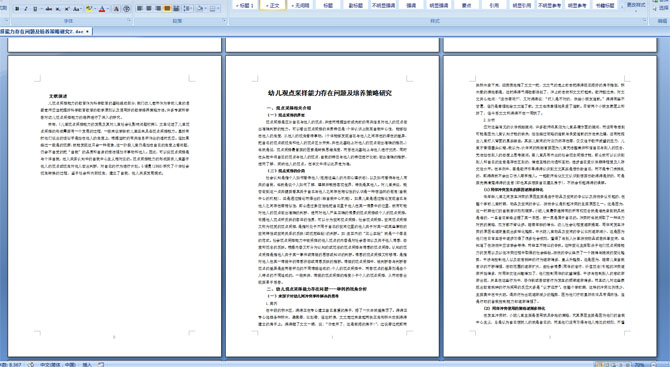Toggle italic formatting

pyautogui.click(x=26, y=9)
